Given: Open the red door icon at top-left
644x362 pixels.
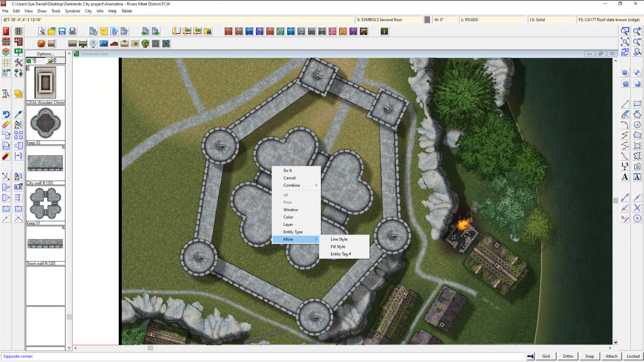Looking at the screenshot, I should tap(6, 31).
